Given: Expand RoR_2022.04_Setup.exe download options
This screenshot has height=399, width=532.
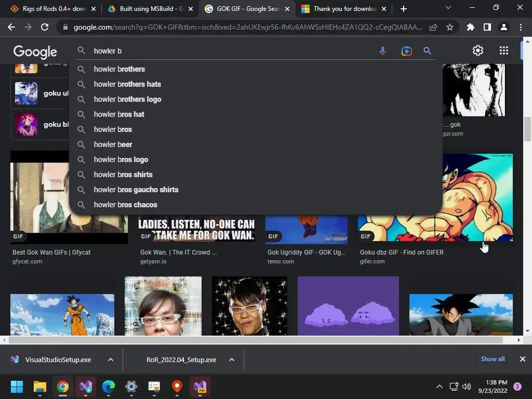Looking at the screenshot, I should [232, 360].
